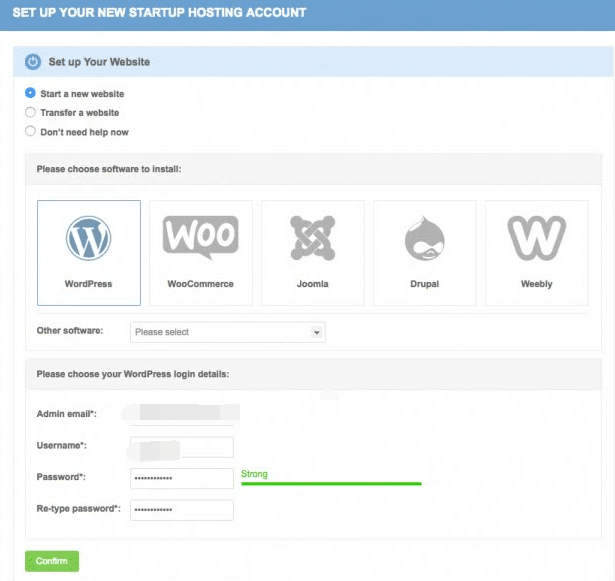Focus the Admin email field
This screenshot has height=581, width=615.
coord(182,414)
